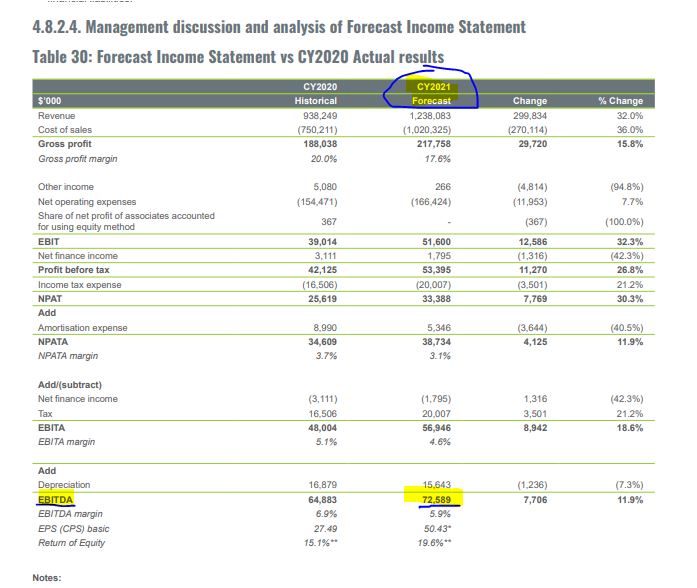Click EBITDA historical value 64,883
This screenshot has width=697, height=588.
tap(323, 500)
